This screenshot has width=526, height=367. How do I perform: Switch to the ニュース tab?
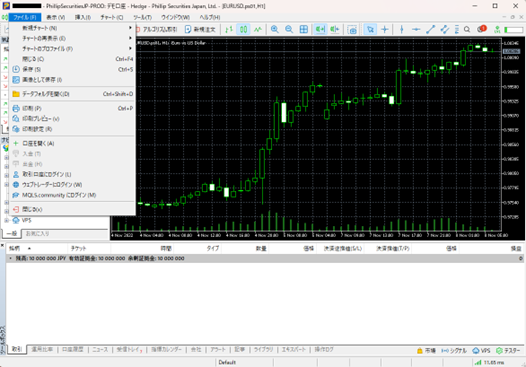[100, 350]
